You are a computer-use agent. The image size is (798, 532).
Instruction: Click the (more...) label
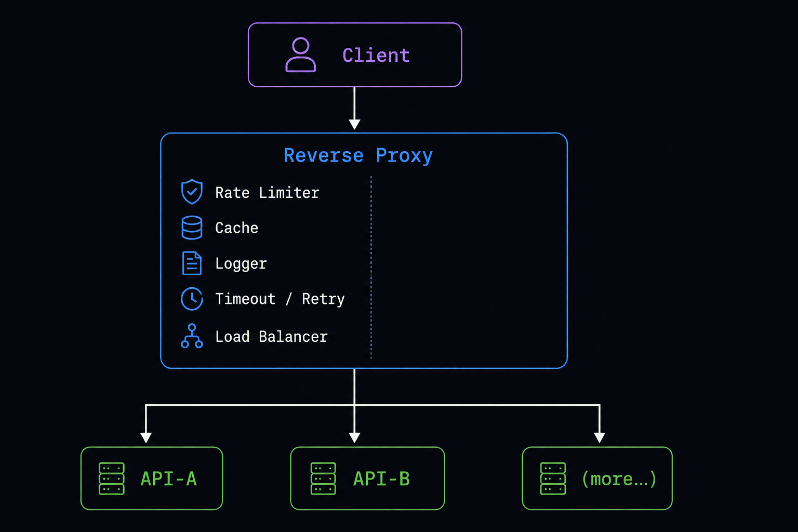tap(619, 479)
